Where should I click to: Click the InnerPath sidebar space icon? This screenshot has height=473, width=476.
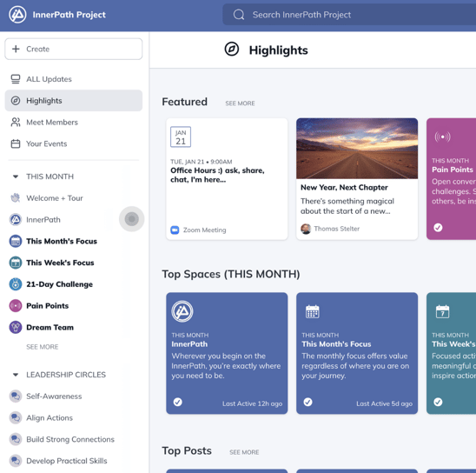(16, 220)
